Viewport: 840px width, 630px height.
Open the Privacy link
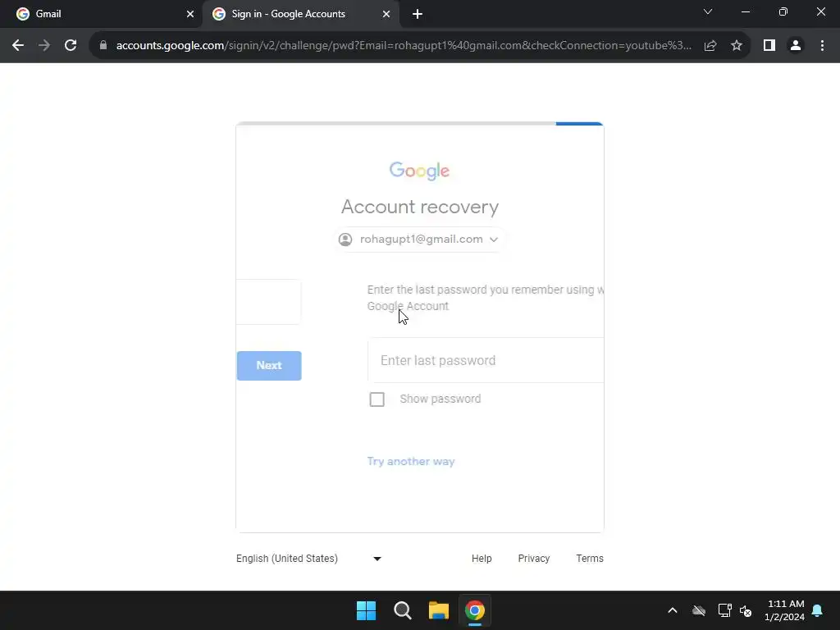[x=533, y=558]
